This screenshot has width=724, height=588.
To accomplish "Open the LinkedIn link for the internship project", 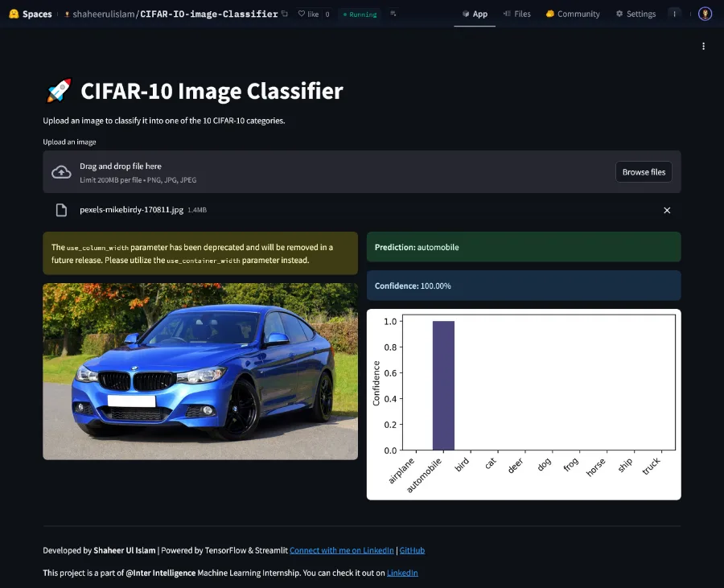I will 402,573.
